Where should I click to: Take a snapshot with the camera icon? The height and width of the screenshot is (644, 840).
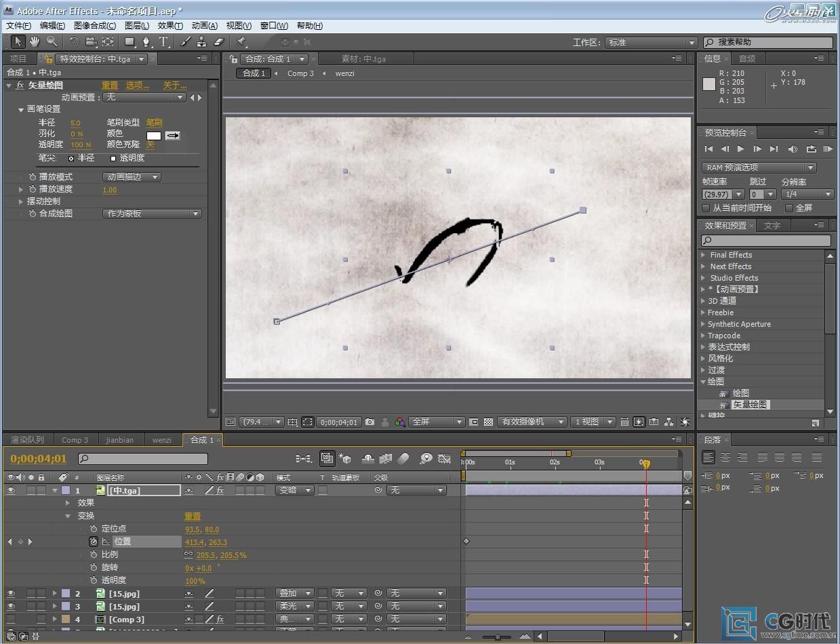click(x=369, y=422)
